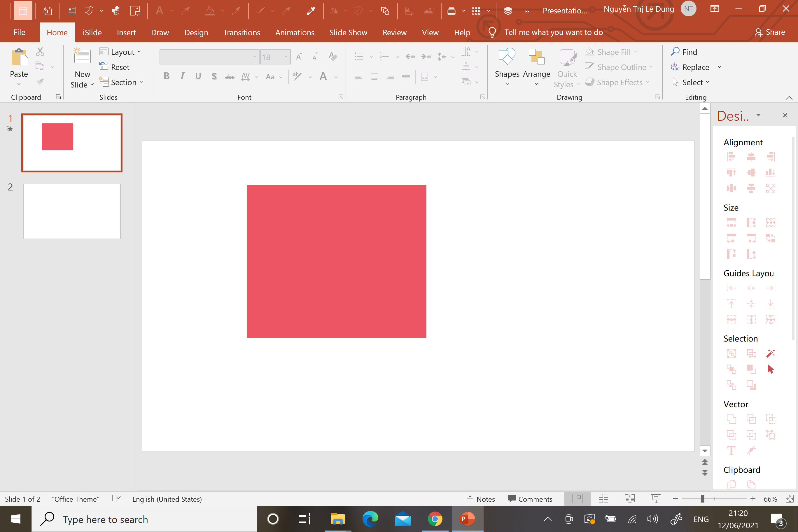Click the zoom slider handle
The width and height of the screenshot is (798, 532).
point(703,499)
